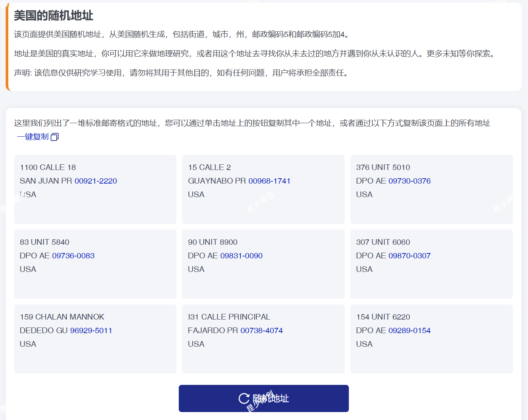Image resolution: width=528 pixels, height=420 pixels.
Task: Click the refresh icon on the 随机地址 button
Action: tap(244, 398)
